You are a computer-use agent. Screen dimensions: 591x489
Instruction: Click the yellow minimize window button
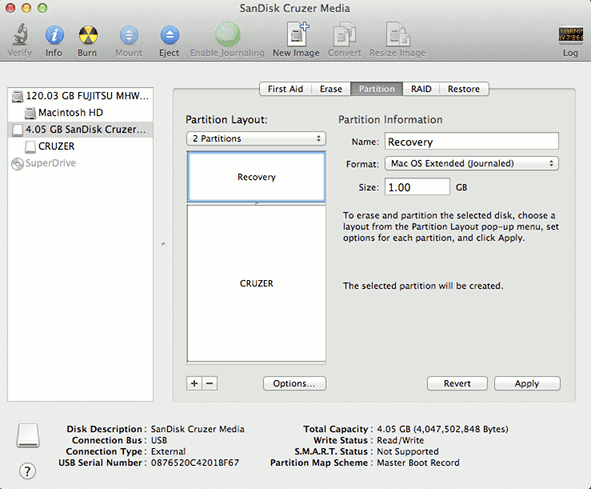pos(26,8)
